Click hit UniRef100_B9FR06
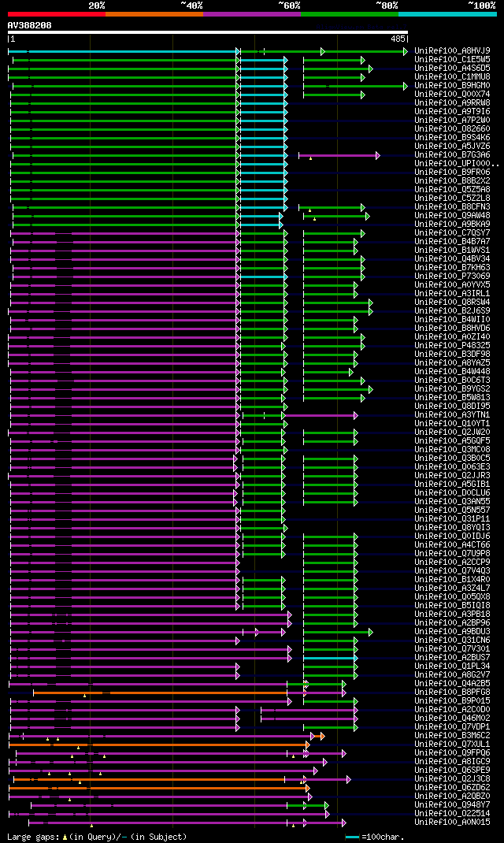This screenshot has width=504, height=843. coord(452,172)
